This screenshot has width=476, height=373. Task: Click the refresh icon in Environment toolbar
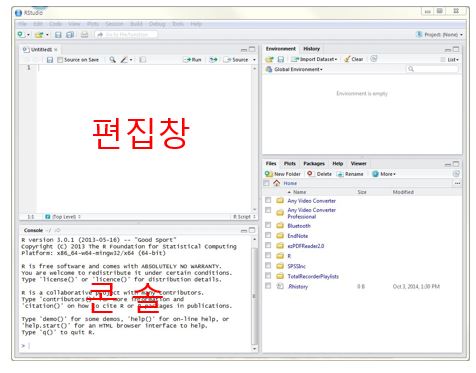[x=374, y=59]
